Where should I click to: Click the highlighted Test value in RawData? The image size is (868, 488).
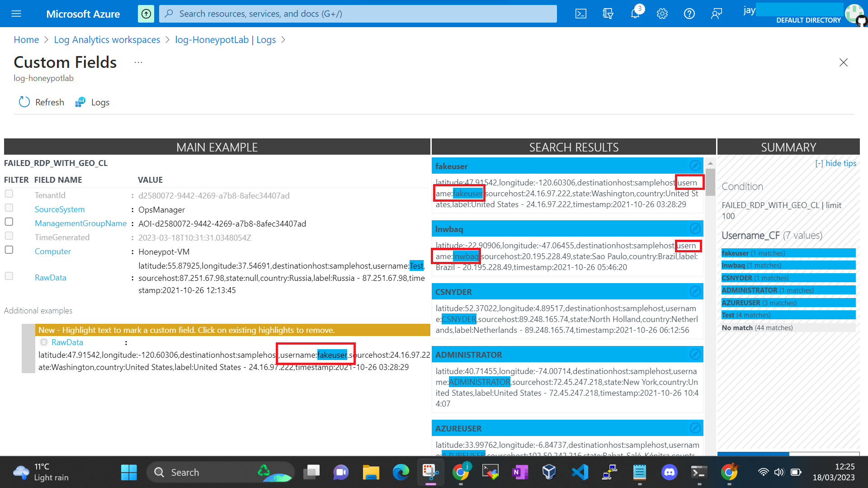416,266
